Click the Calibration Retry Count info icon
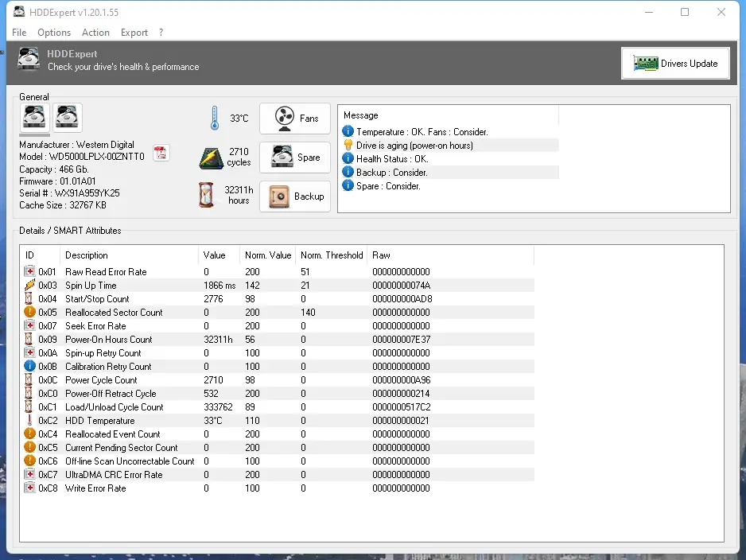Screen dimensions: 746x560 [x=29, y=366]
